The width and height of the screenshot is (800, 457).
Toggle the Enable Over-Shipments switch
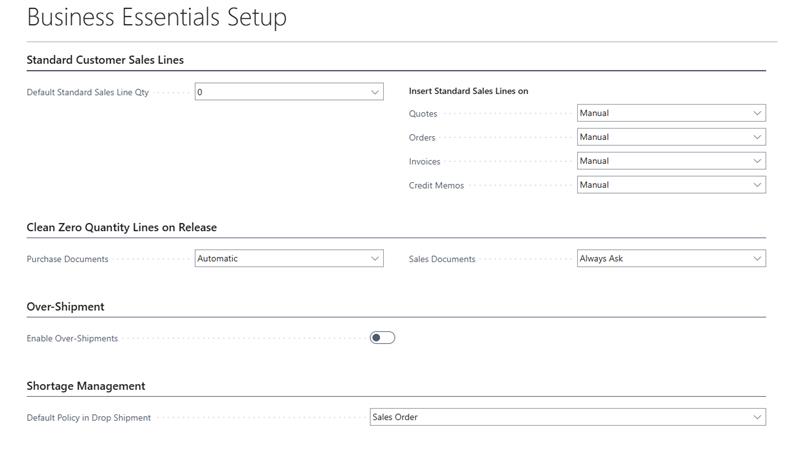click(382, 338)
